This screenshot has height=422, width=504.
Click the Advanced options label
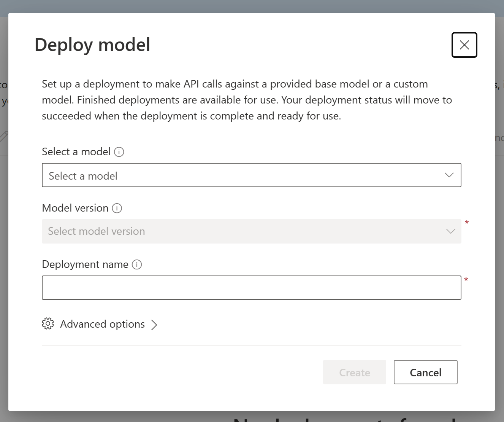coord(103,324)
